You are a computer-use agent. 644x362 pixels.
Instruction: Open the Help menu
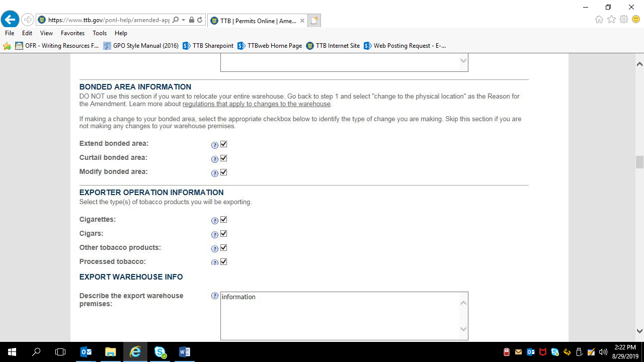pos(121,33)
